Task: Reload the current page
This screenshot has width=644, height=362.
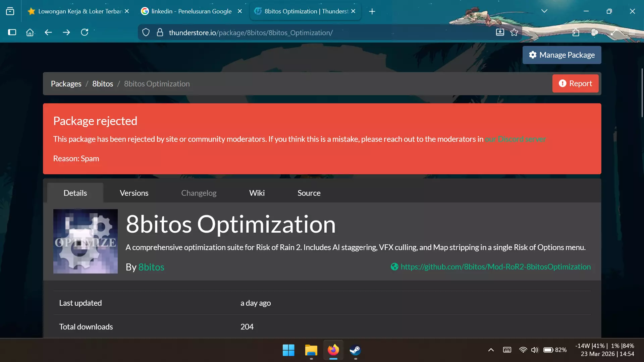Action: [85, 33]
